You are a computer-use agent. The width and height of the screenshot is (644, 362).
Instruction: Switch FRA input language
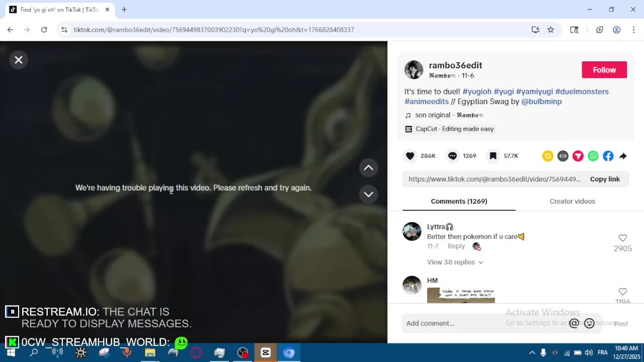602,352
